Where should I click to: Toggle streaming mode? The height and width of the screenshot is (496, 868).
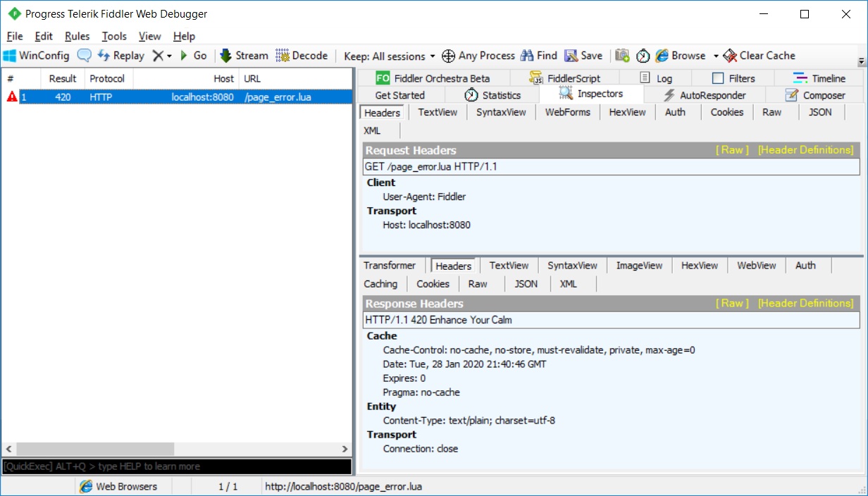[x=243, y=55]
